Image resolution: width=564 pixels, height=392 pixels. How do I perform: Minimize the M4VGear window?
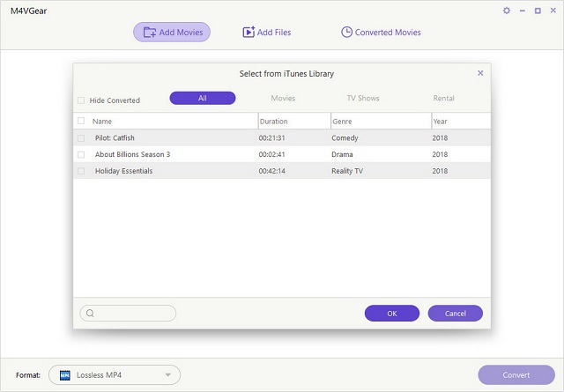point(523,11)
